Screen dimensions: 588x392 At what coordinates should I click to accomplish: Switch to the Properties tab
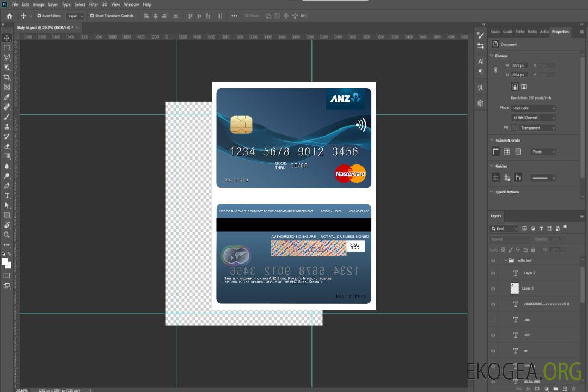[560, 32]
